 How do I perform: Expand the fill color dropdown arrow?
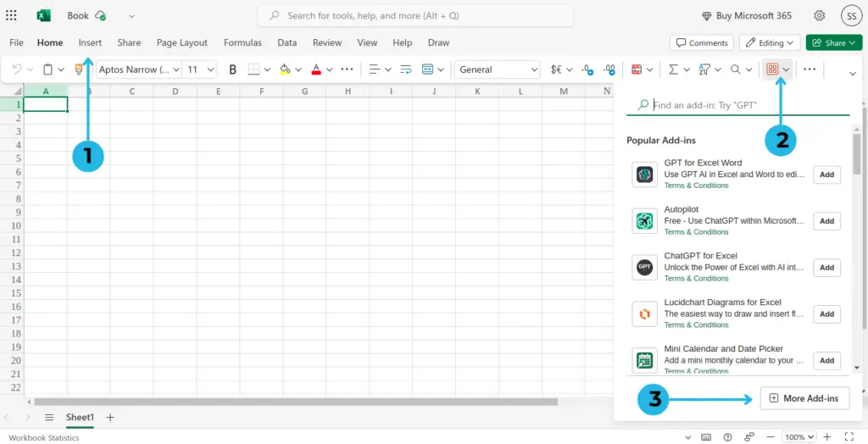[x=298, y=69]
